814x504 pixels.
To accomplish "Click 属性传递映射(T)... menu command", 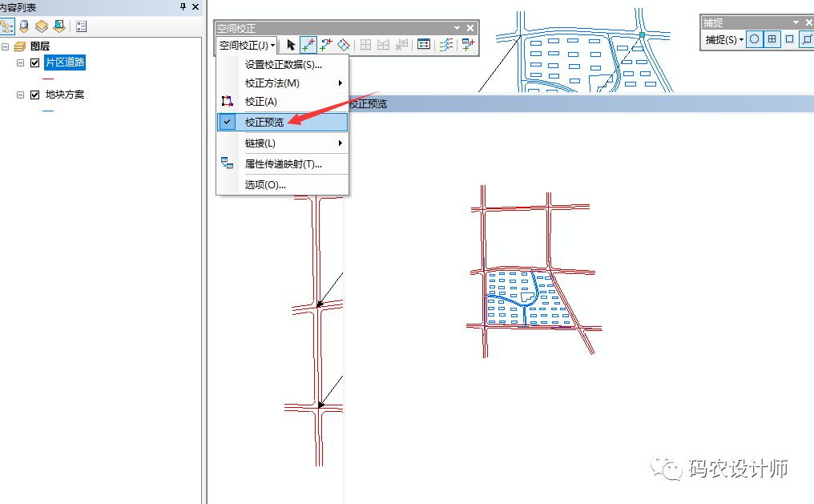I will point(283,164).
